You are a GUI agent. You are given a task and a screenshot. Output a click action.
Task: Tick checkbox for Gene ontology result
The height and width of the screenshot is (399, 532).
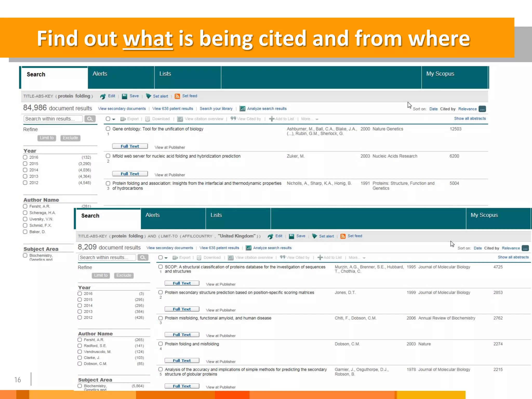click(x=108, y=129)
